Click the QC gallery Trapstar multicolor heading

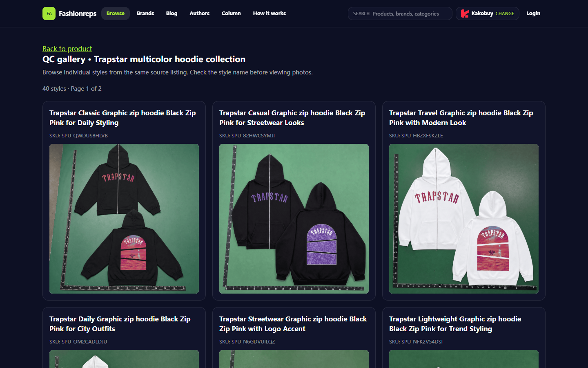click(144, 59)
